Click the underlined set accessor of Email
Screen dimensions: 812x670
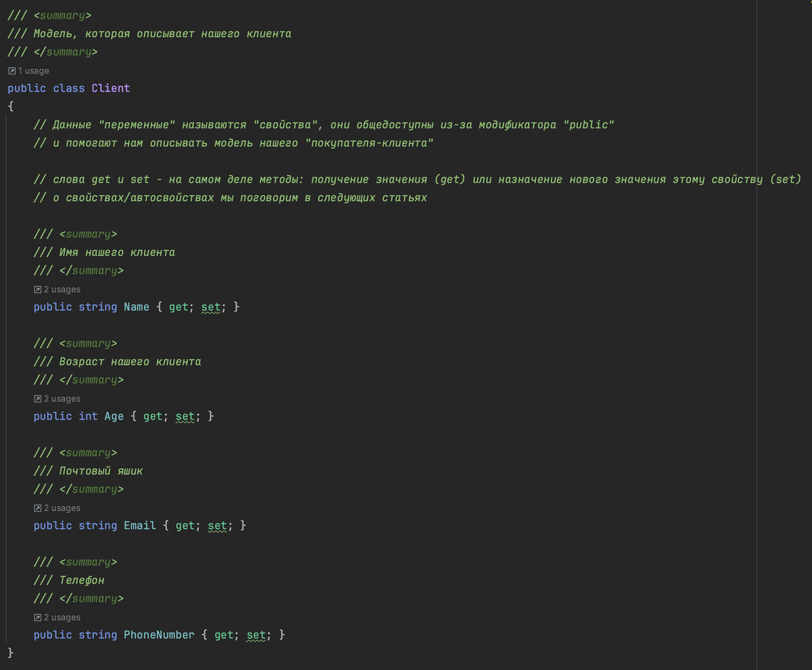(218, 526)
